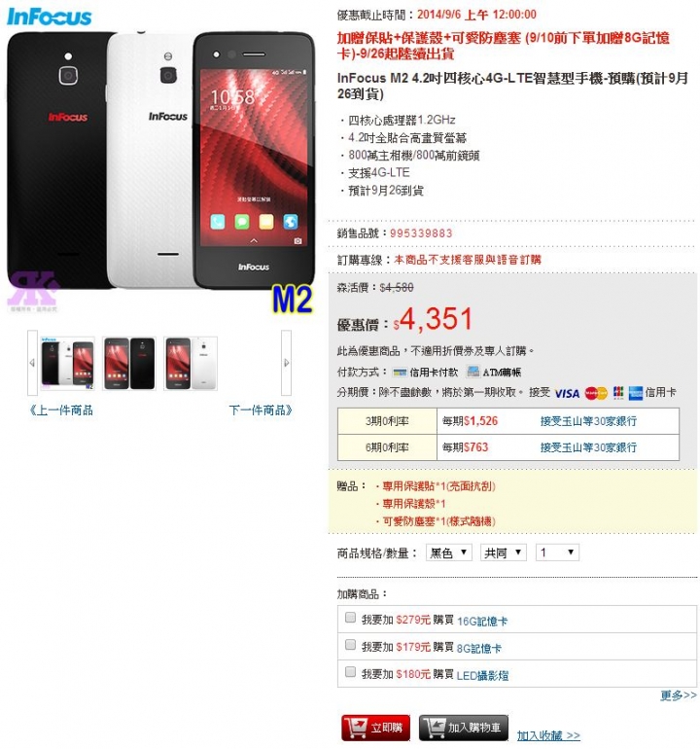This screenshot has height=749, width=700.
Task: Open the color dropdown showing 黑色
Action: point(449,553)
